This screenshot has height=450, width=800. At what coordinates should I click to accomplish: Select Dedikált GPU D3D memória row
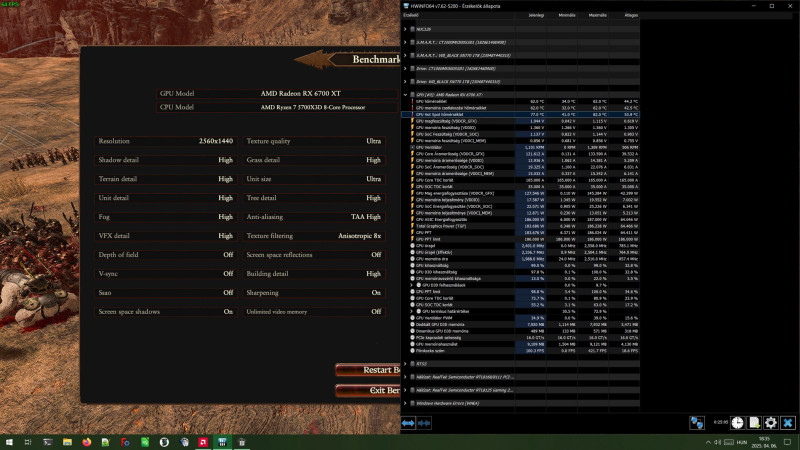520,324
